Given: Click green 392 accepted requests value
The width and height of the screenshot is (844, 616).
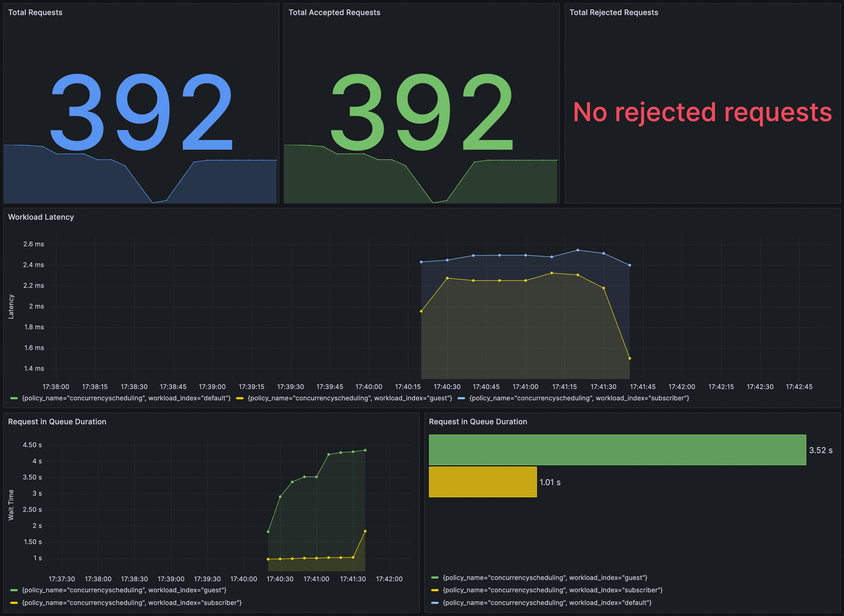Looking at the screenshot, I should (421, 112).
